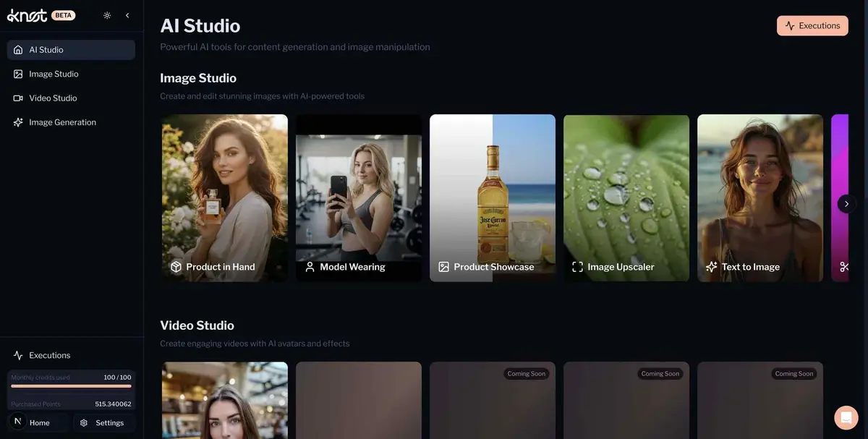The image size is (868, 439).
Task: Click the AI Studio home icon
Action: point(18,50)
